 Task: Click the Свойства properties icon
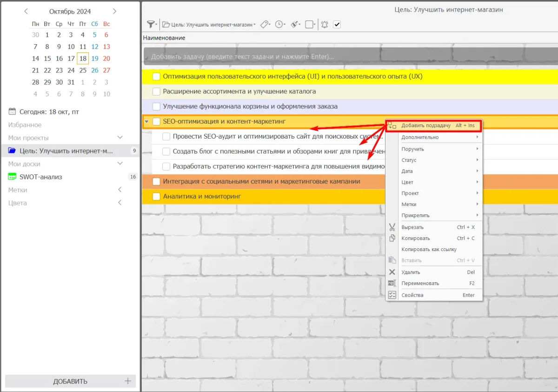[x=392, y=295]
